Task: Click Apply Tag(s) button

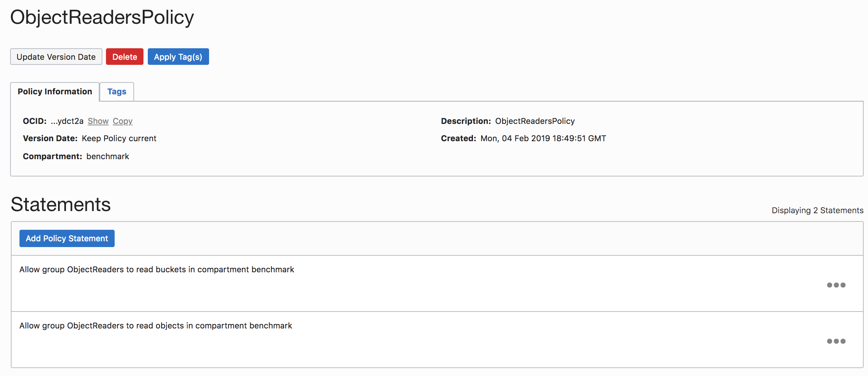Action: pyautogui.click(x=178, y=57)
